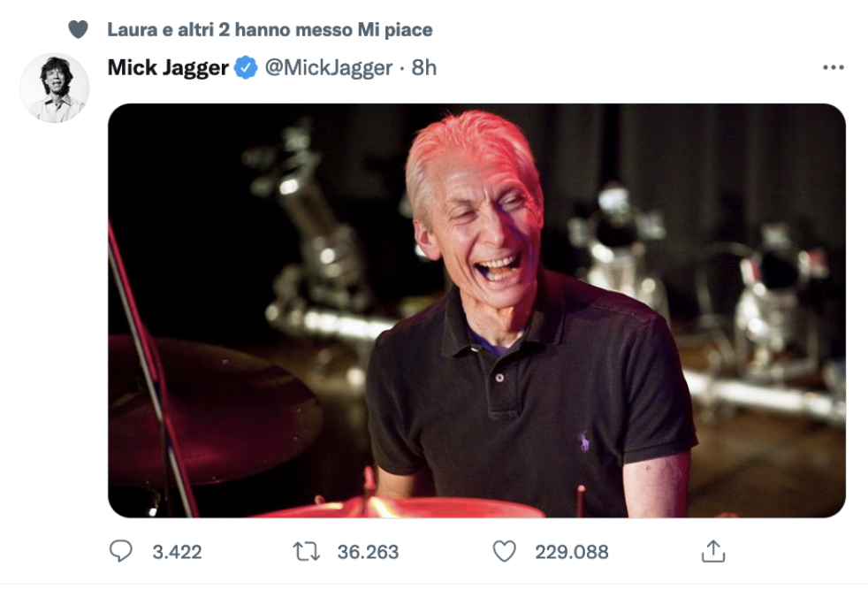
Task: Open the drummer photo in the tweet
Action: [x=476, y=310]
